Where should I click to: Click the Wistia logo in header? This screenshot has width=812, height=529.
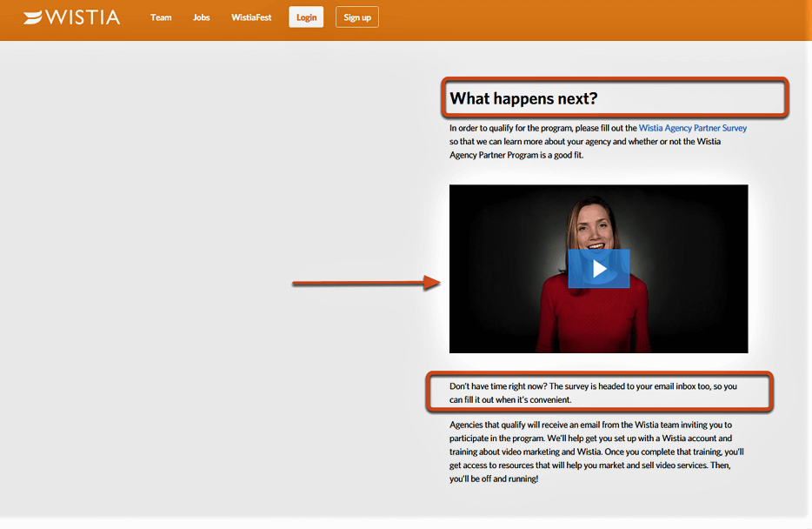pyautogui.click(x=71, y=17)
